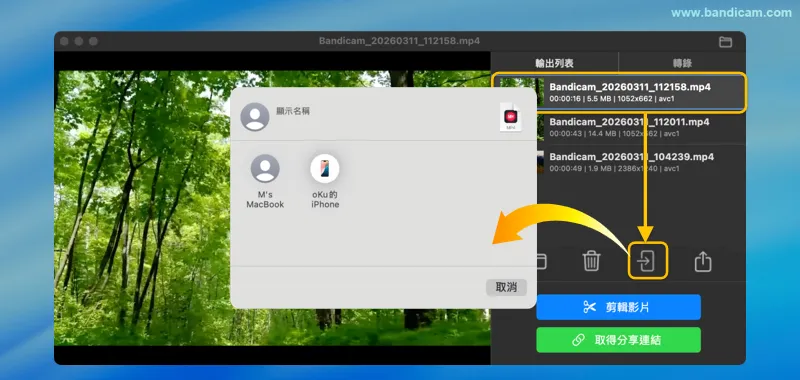Image resolution: width=800 pixels, height=380 pixels.
Task: Click the 00:00:43 | 14.4 MB details line
Action: click(614, 134)
